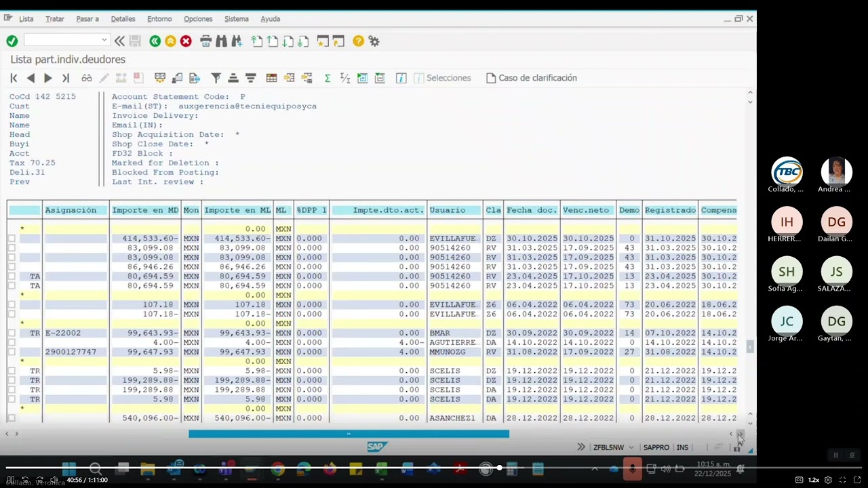Click the right arrow at the left end of the horizontal scrollbar

16,434
